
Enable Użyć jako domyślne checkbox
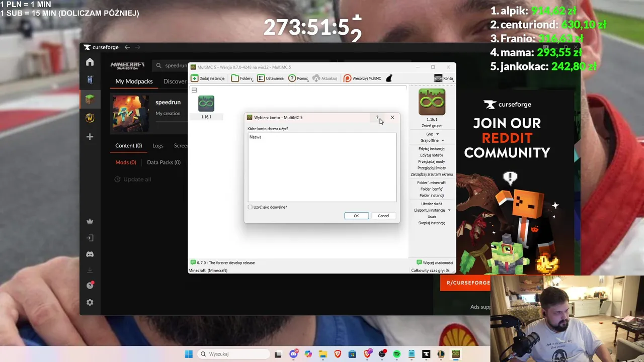point(250,207)
